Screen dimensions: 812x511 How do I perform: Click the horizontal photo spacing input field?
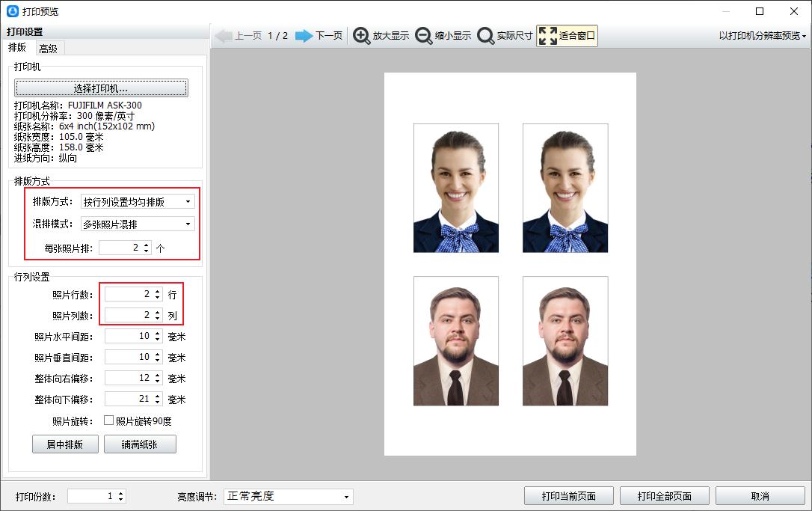tap(128, 337)
